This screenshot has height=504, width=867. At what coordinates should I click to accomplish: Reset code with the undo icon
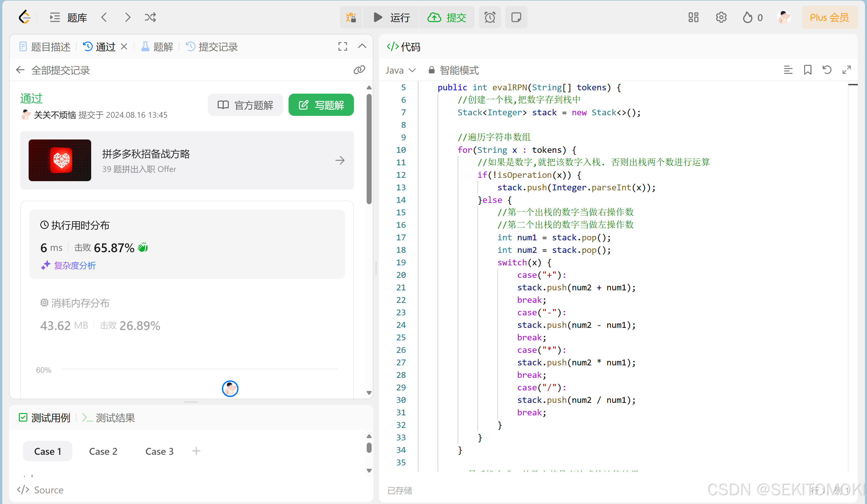pyautogui.click(x=827, y=70)
